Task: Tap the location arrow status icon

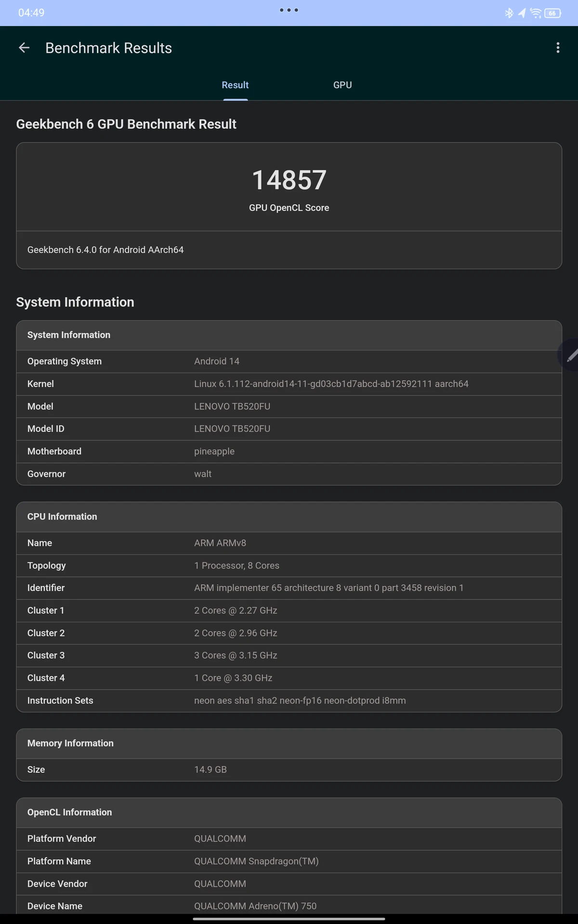Action: [x=522, y=13]
